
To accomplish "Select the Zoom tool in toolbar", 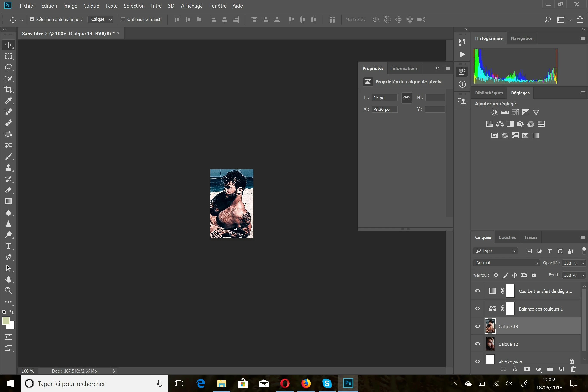I will click(x=9, y=291).
